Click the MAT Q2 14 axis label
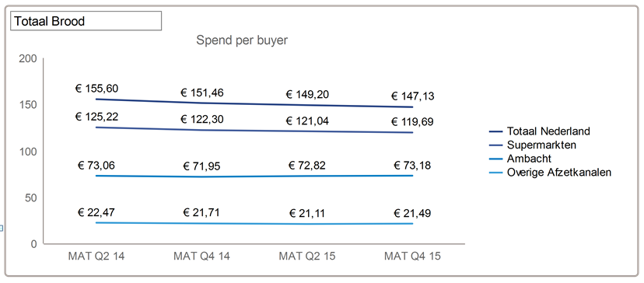The image size is (644, 283). click(x=96, y=257)
